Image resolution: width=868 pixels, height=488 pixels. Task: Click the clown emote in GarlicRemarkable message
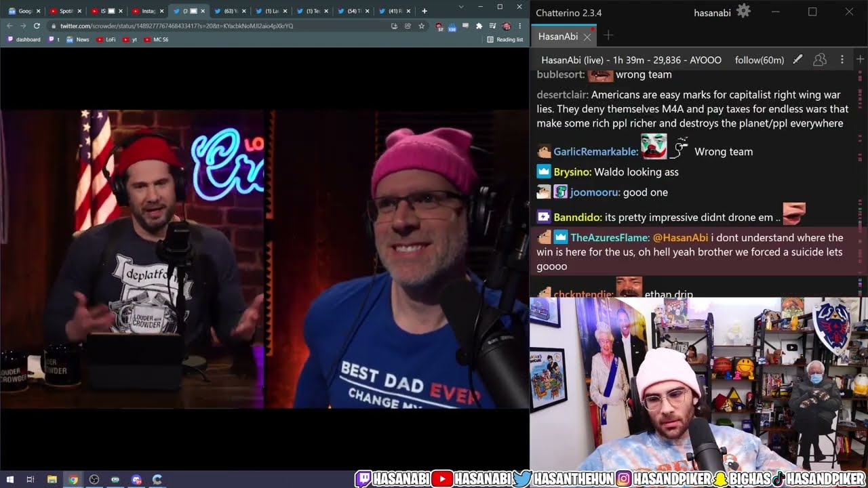[654, 146]
